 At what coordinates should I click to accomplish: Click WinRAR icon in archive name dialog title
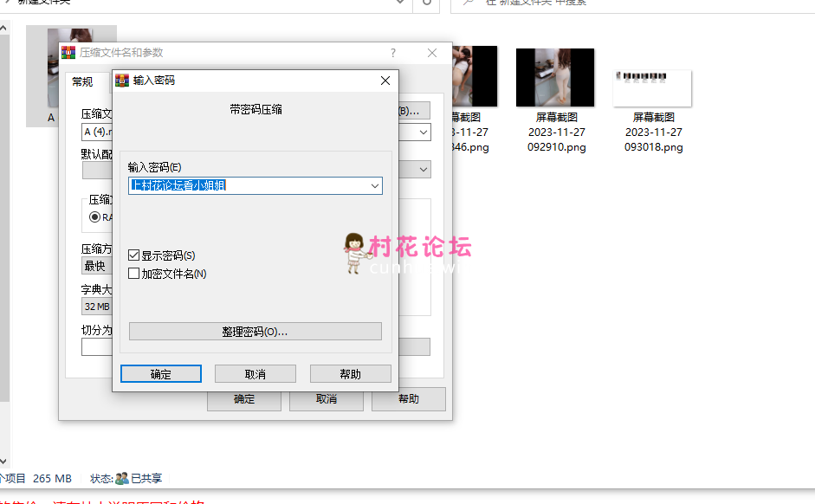click(x=68, y=53)
